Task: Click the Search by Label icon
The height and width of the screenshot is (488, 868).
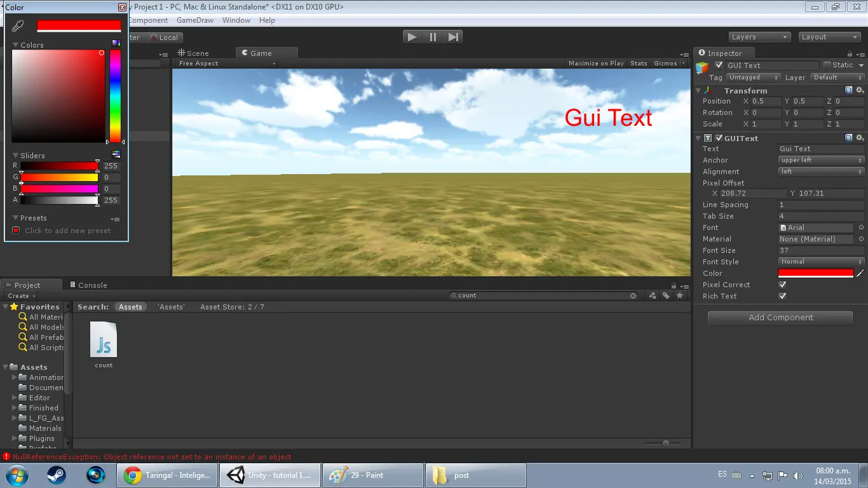Action: click(x=666, y=295)
